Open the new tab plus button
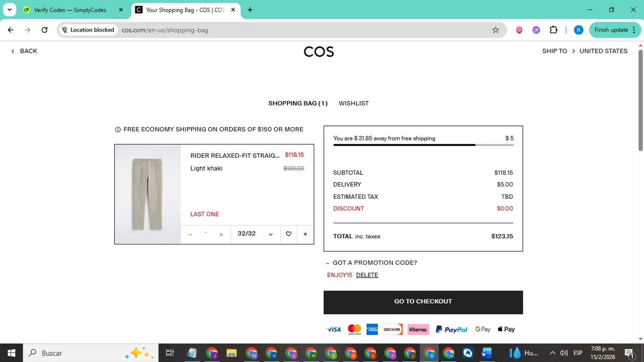This screenshot has width=644, height=362. pos(250,10)
